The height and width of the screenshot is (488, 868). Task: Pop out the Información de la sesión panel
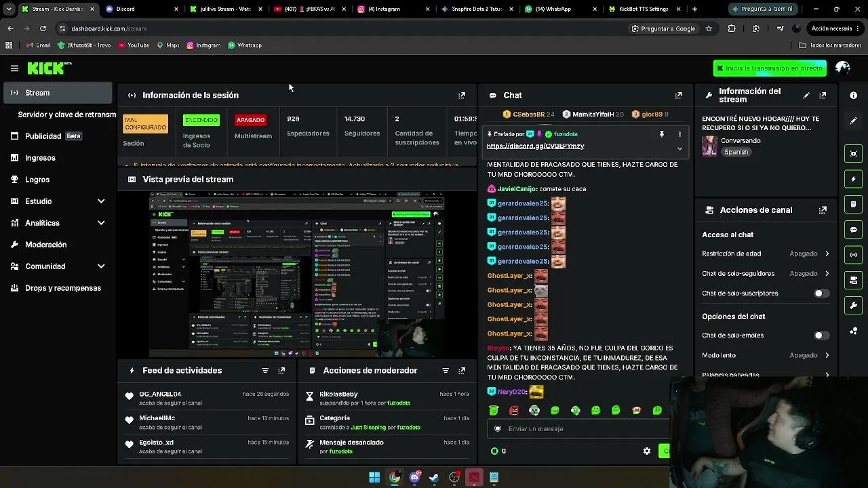[x=462, y=96]
